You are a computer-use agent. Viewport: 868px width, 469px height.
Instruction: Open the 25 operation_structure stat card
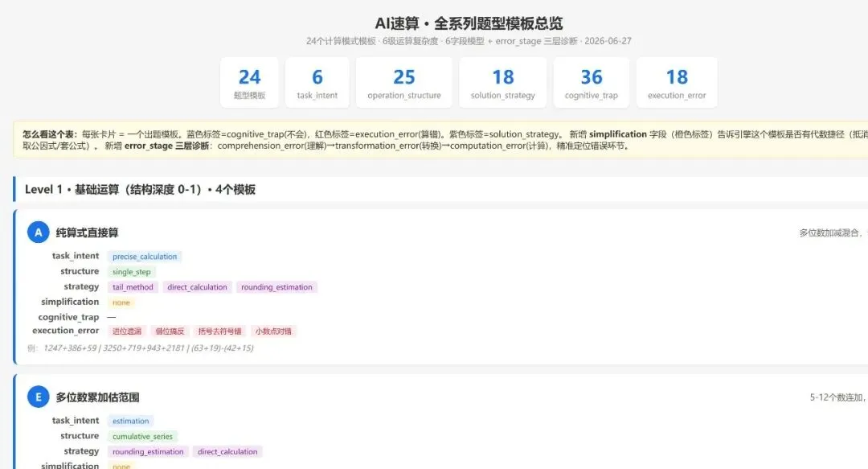[404, 83]
